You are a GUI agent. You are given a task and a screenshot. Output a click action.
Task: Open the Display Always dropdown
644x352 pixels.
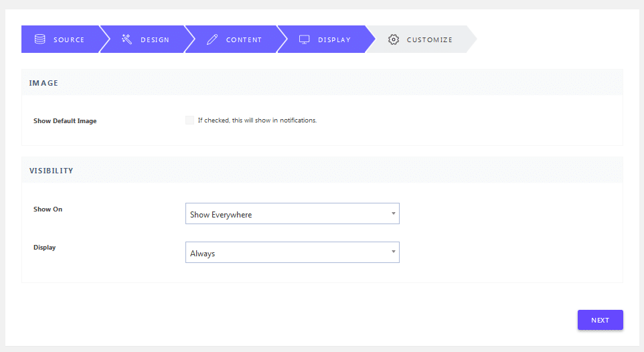(293, 252)
